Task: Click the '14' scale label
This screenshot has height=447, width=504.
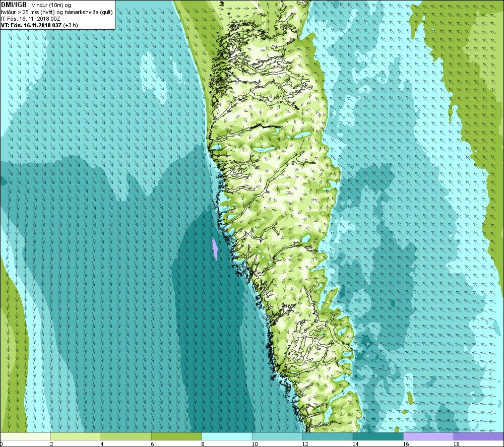Action: click(x=355, y=444)
